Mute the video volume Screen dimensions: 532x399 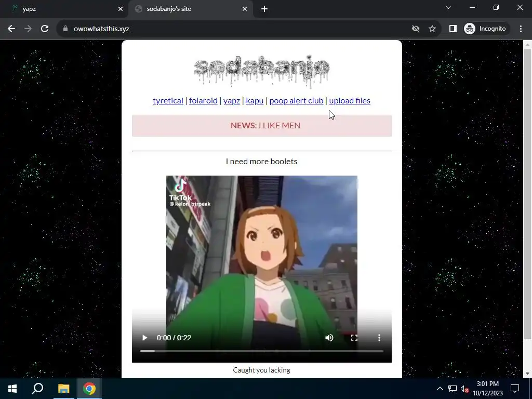329,338
